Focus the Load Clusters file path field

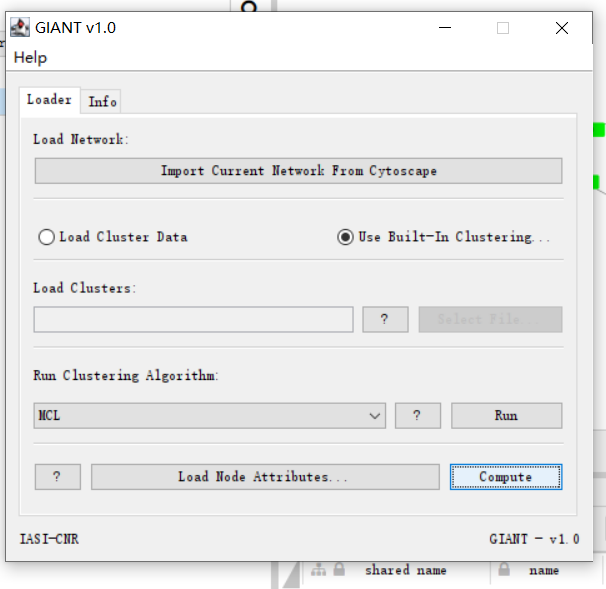pyautogui.click(x=193, y=319)
